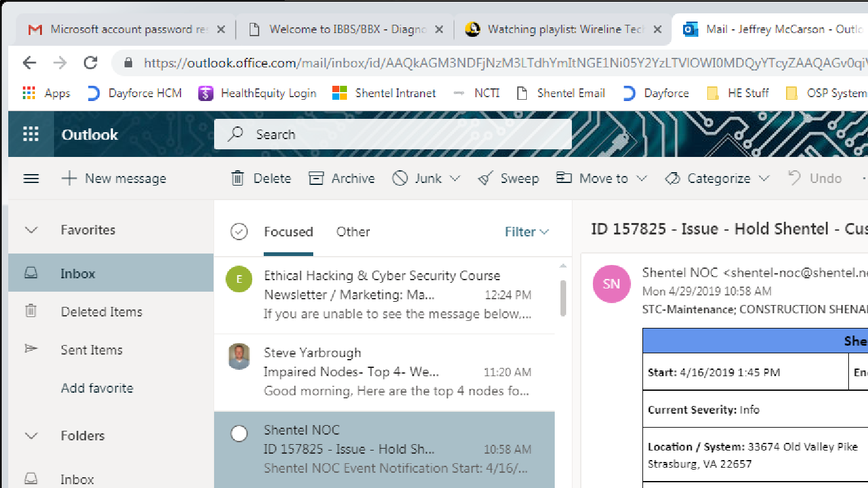The height and width of the screenshot is (488, 868).
Task: Click the pink SN sender avatar
Action: 611,284
